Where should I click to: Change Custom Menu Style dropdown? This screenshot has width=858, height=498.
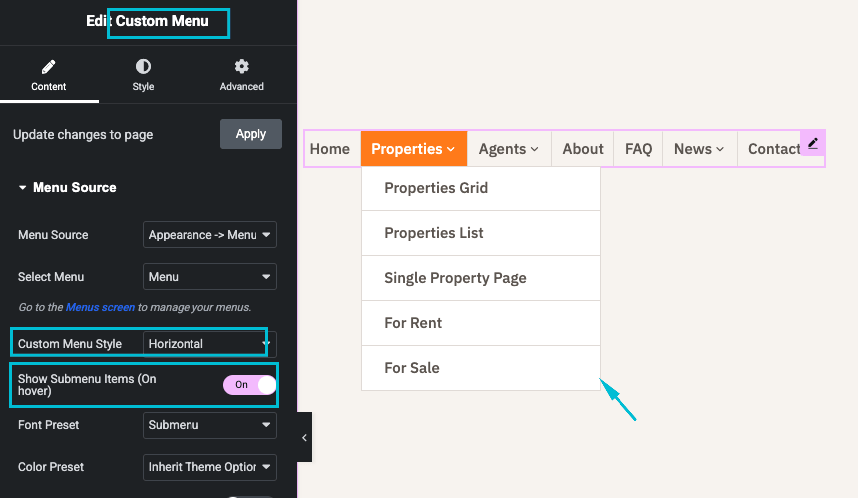pos(209,344)
